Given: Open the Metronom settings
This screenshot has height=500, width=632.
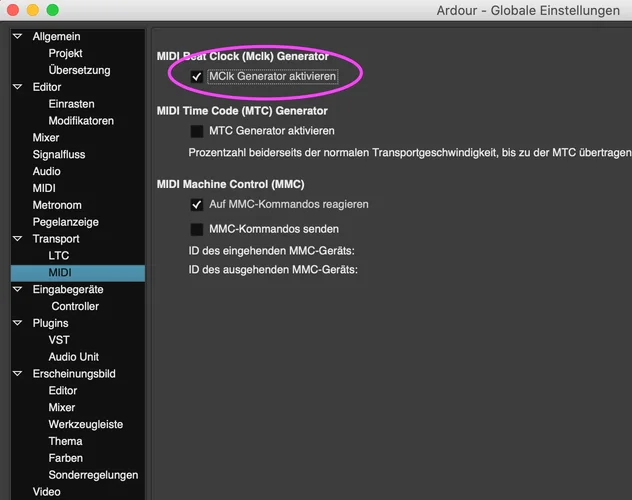Looking at the screenshot, I should [57, 205].
